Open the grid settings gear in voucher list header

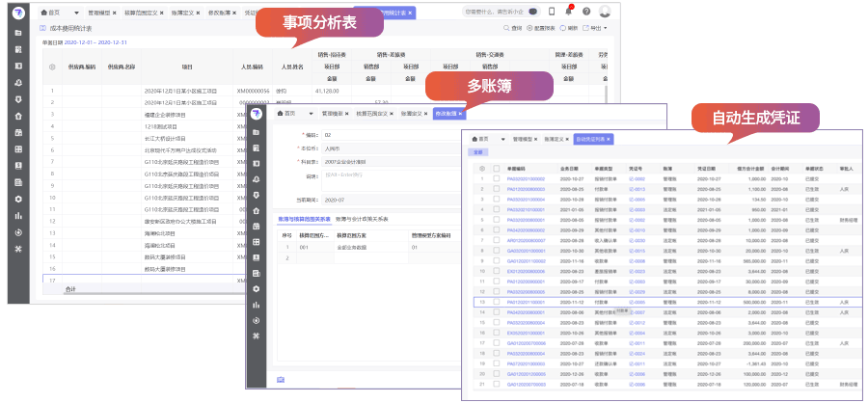(481, 169)
